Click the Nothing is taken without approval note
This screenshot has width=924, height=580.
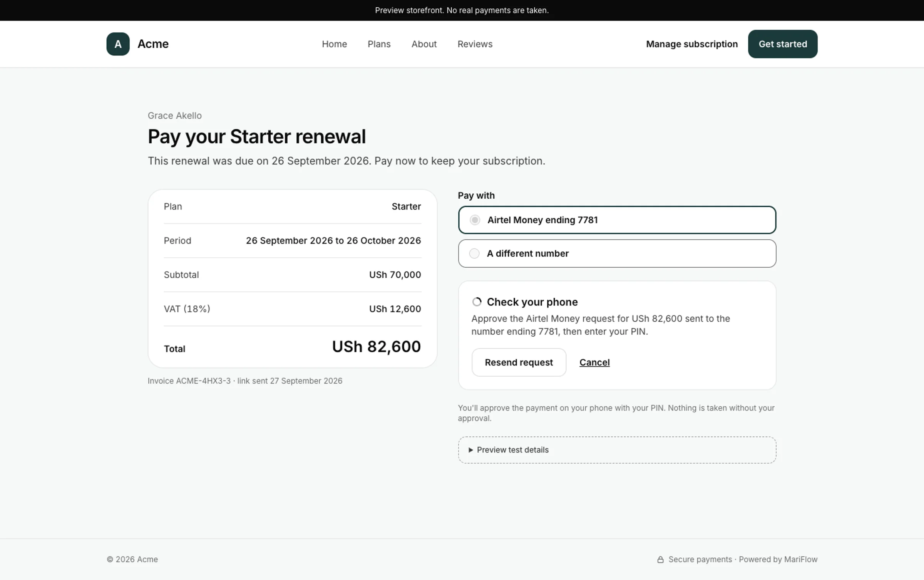coord(616,413)
